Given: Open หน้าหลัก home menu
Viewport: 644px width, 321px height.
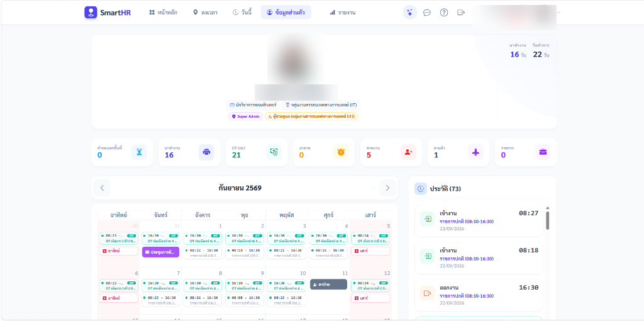Looking at the screenshot, I should (164, 13).
